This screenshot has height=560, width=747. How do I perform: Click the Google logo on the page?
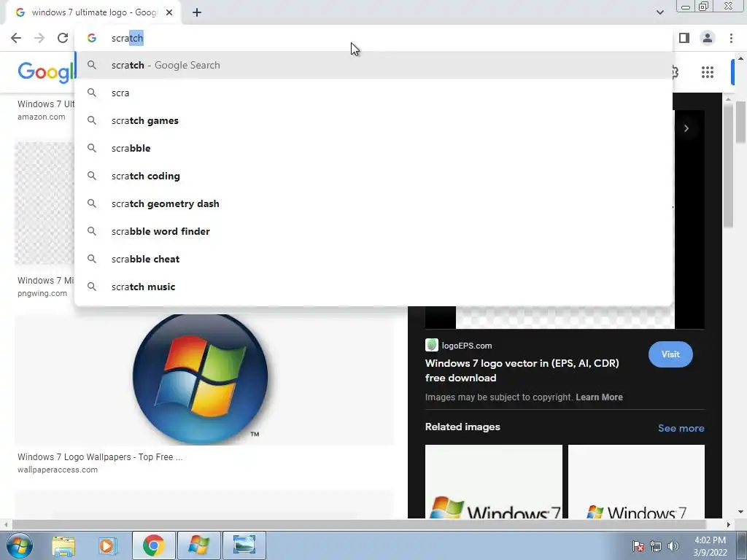[46, 72]
